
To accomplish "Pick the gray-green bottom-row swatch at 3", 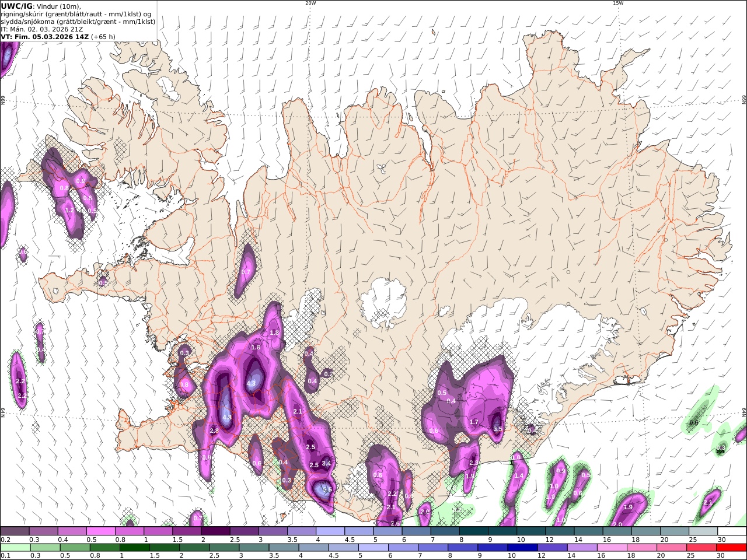I will click(x=254, y=548).
